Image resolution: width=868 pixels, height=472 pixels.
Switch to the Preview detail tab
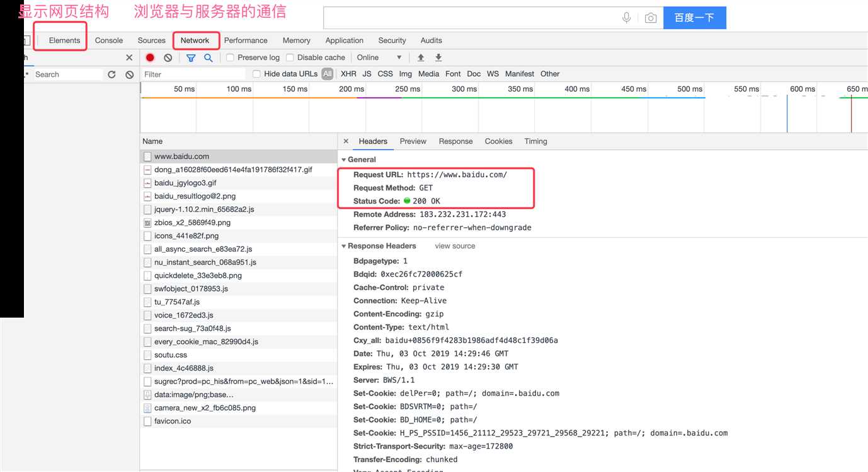click(413, 141)
